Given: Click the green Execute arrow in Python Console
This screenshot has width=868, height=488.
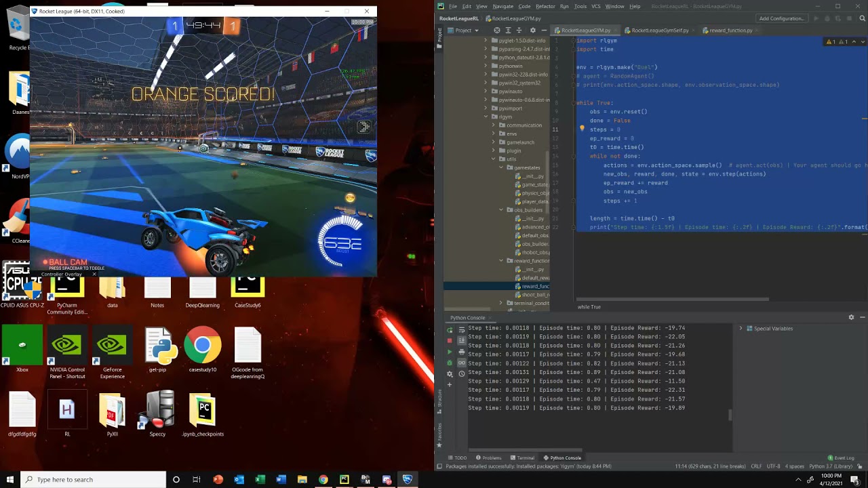Looking at the screenshot, I should (450, 352).
